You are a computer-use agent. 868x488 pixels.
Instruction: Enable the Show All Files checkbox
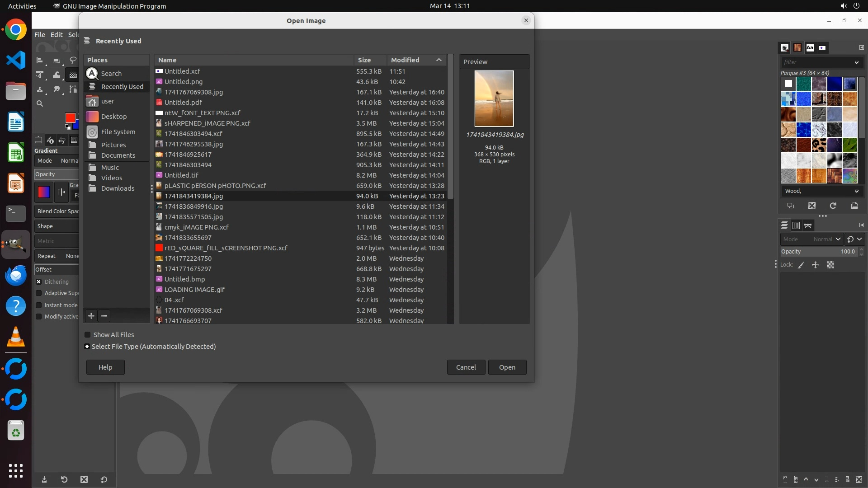tap(88, 335)
